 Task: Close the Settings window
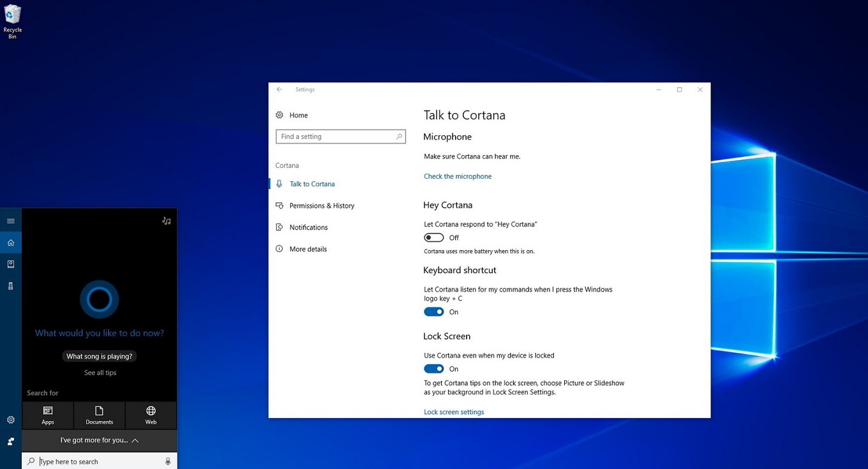point(700,89)
